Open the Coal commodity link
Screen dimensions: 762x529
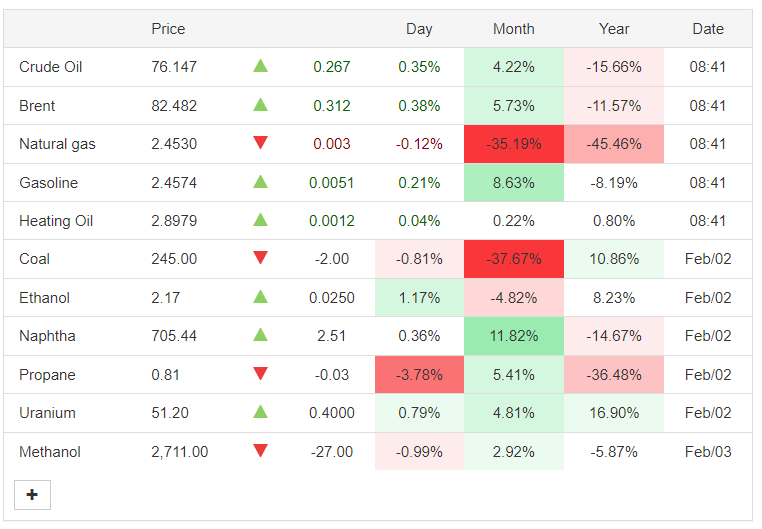coord(35,259)
